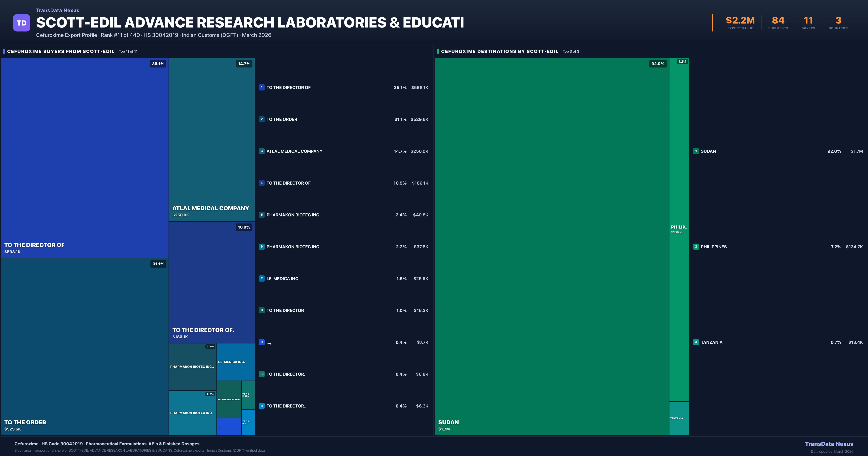Click rank badge 11 in buyers list
This screenshot has height=456, width=868.
(261, 406)
